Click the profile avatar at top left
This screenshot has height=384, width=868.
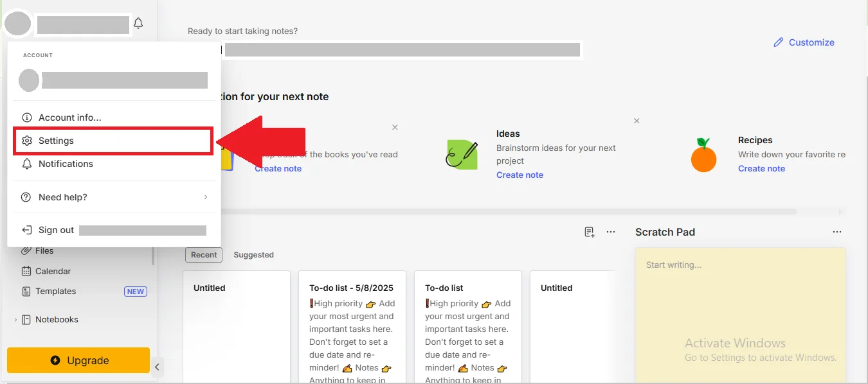click(x=17, y=24)
